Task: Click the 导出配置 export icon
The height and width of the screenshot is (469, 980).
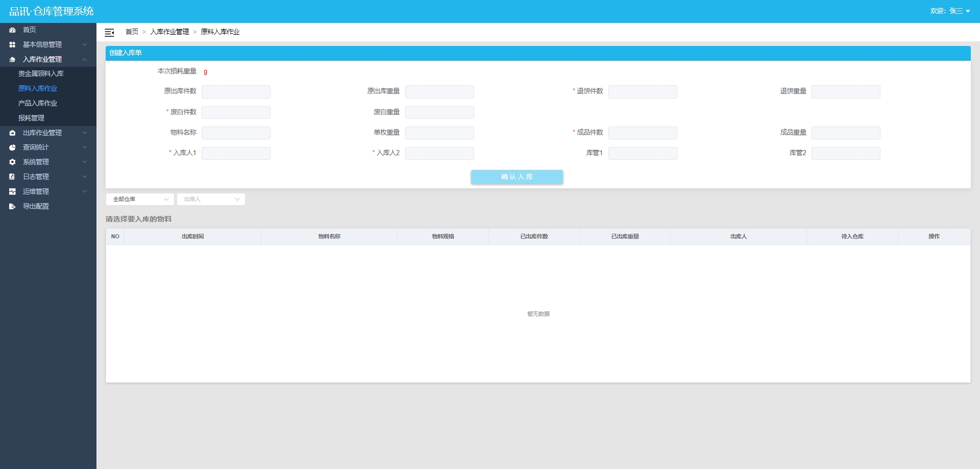Action: pos(12,206)
